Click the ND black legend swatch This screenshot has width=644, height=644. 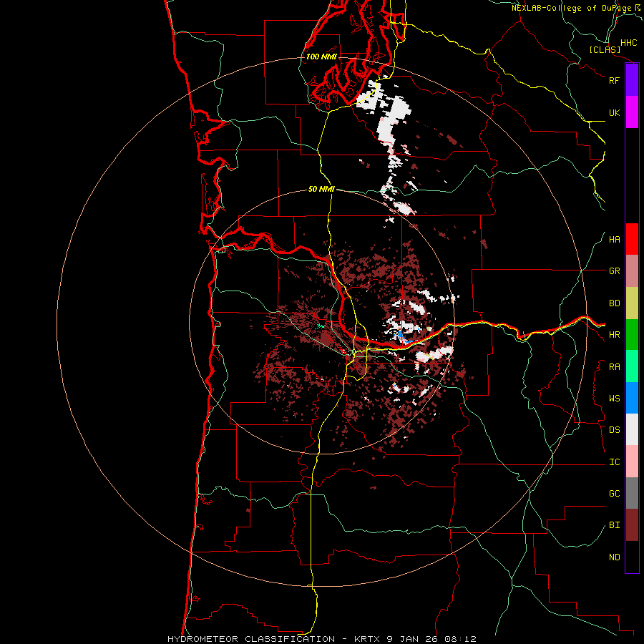[632, 557]
